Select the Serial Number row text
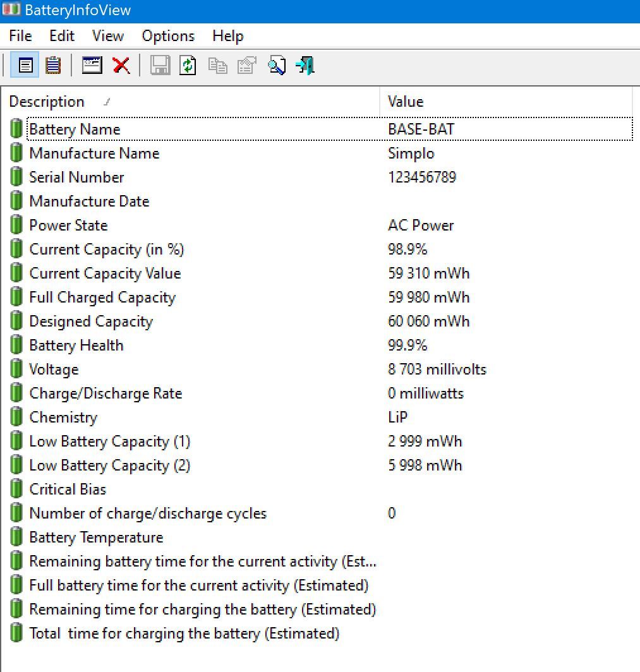This screenshot has height=672, width=640. click(76, 177)
